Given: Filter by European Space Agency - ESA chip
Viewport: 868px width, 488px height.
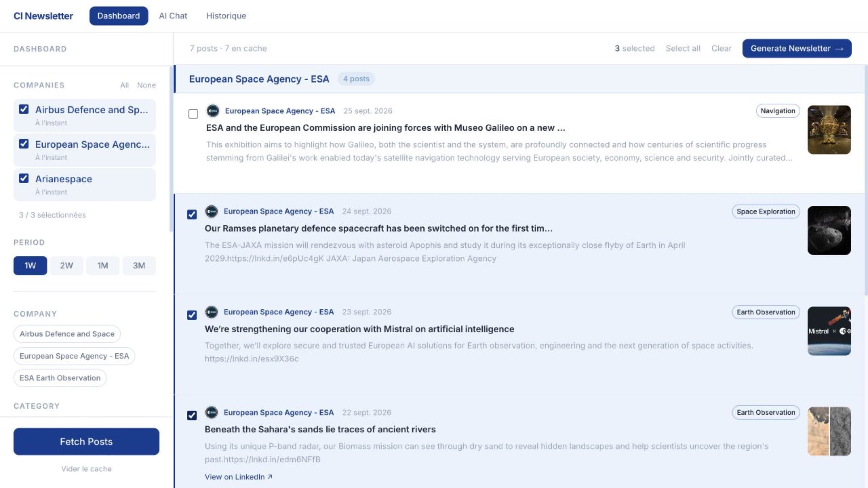Looking at the screenshot, I should click(74, 356).
